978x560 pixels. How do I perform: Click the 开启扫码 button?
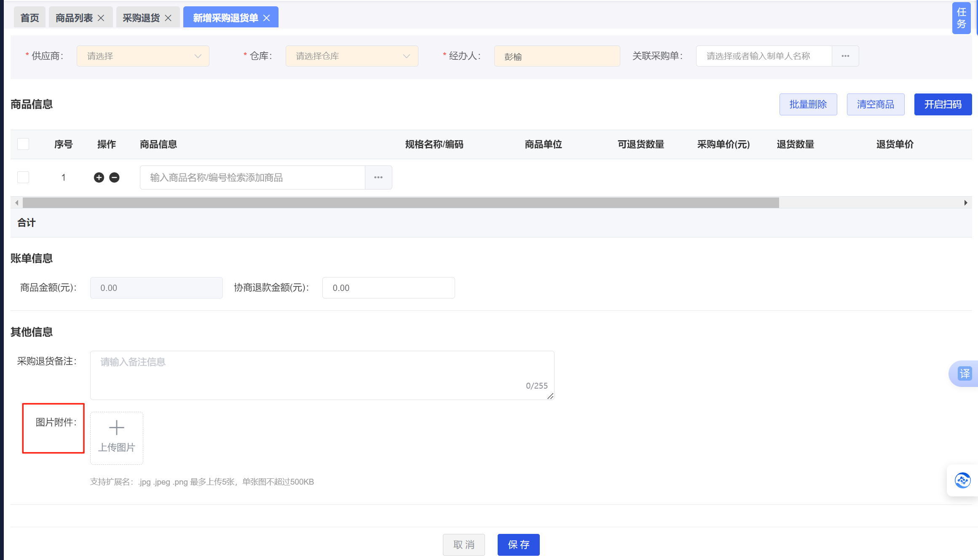tap(943, 104)
